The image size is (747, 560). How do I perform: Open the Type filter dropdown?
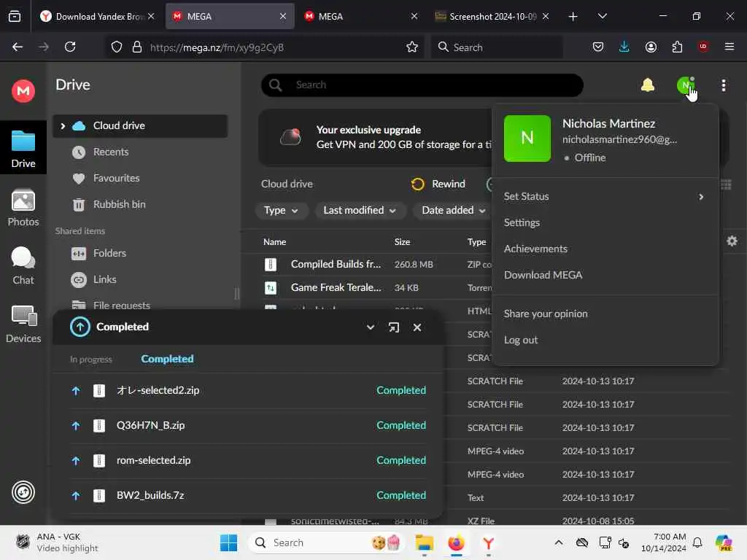281,211
